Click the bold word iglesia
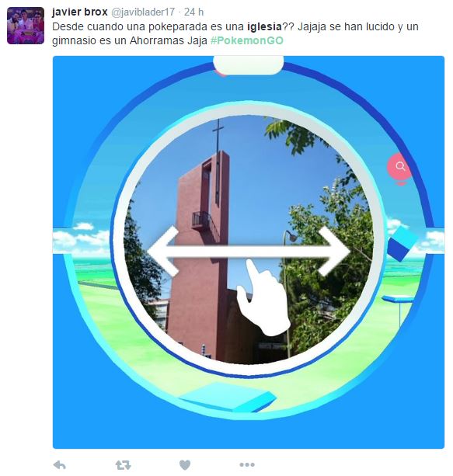 (x=264, y=26)
